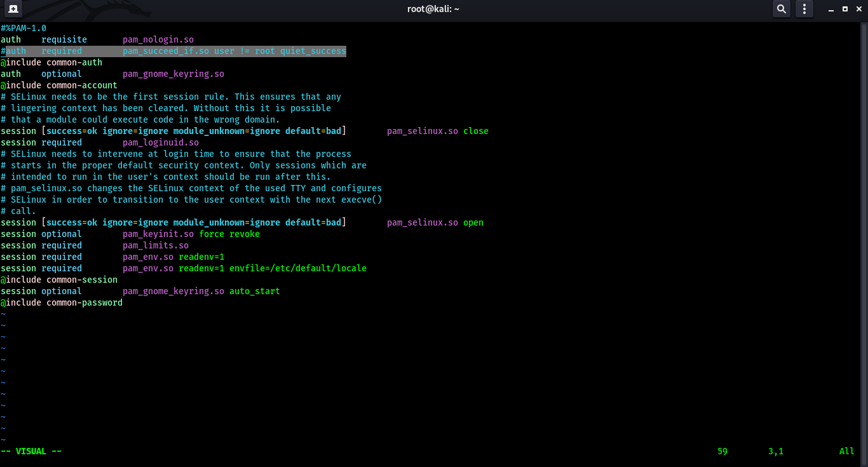Minimize the terminal window
Screen dimensions: 868x467
tap(831, 9)
